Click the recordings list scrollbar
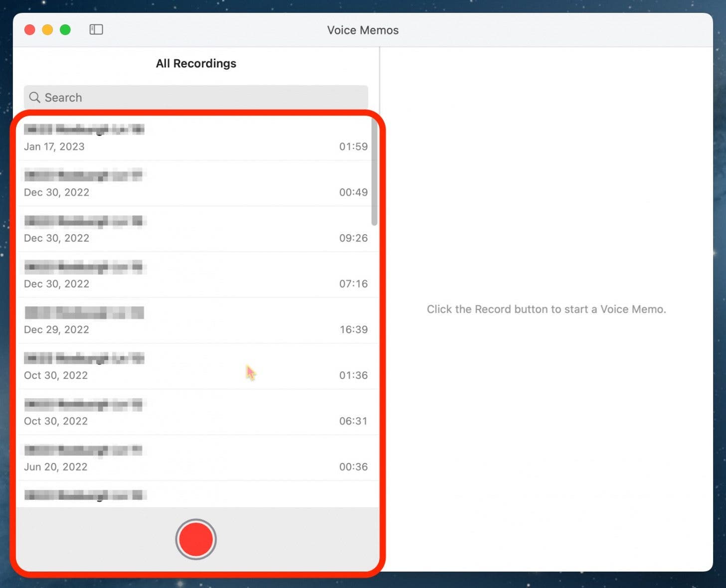 (x=373, y=169)
